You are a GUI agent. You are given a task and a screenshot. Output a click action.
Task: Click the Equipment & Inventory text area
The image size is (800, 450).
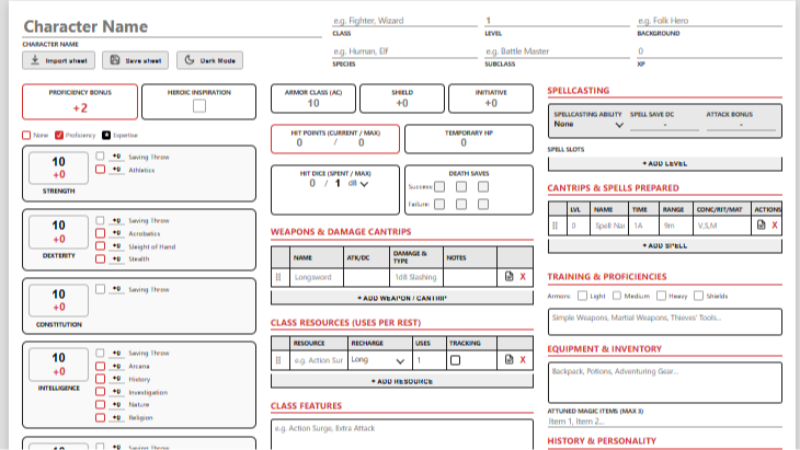[x=665, y=383]
